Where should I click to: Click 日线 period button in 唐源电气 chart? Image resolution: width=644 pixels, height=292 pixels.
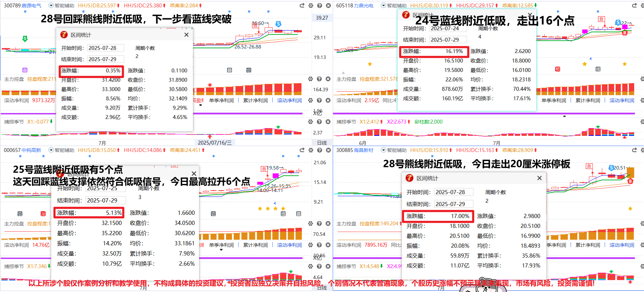click(x=322, y=143)
